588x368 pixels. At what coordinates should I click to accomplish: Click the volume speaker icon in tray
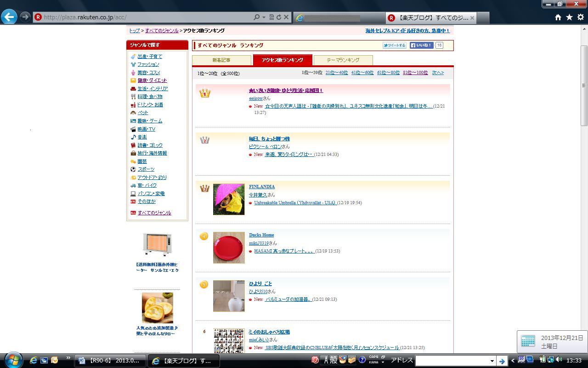coord(559,360)
